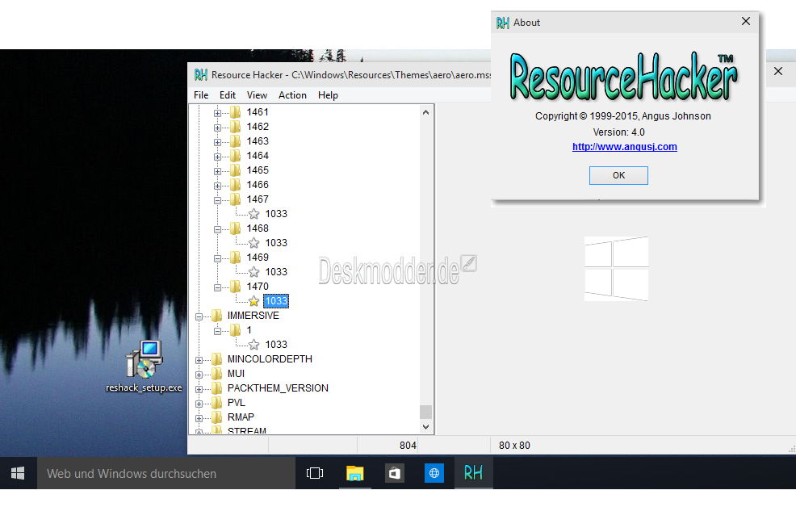Screen dimensions: 796x532
Task: Visit the http://www.angusj.com link
Action: tap(624, 147)
